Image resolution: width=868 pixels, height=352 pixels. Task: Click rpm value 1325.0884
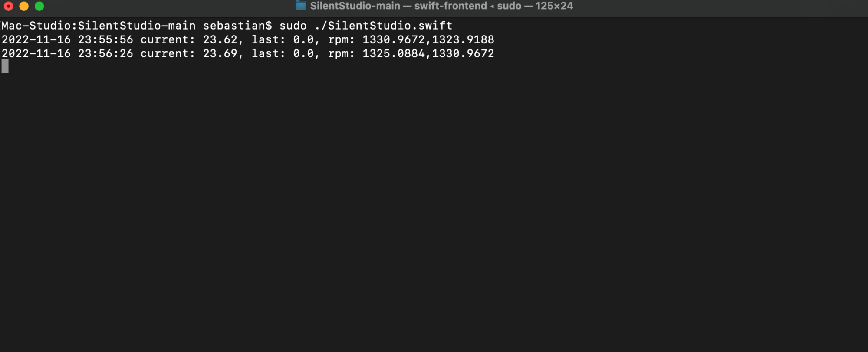[x=394, y=53]
